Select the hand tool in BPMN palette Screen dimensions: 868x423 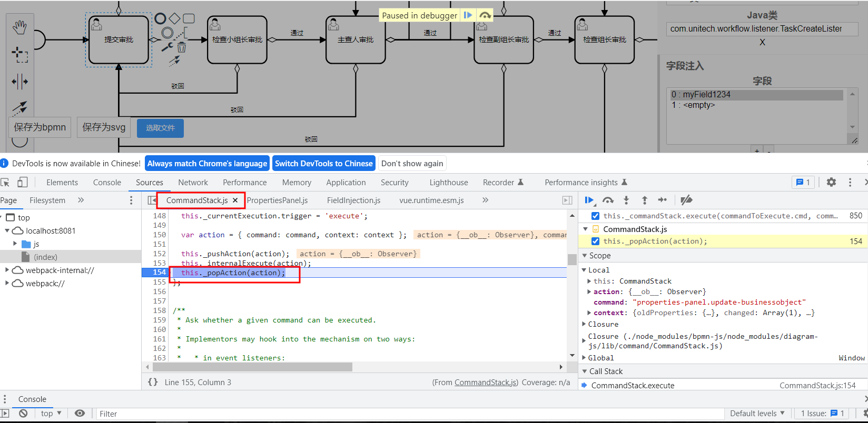tap(19, 27)
